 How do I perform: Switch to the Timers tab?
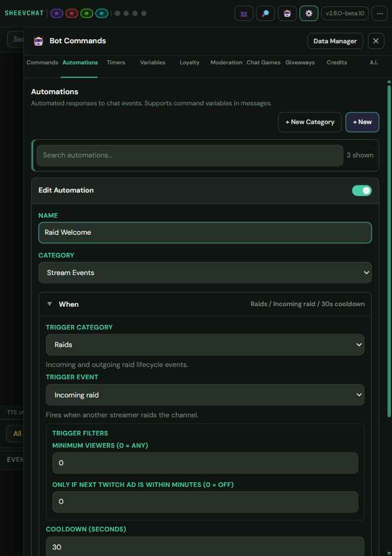tap(116, 63)
